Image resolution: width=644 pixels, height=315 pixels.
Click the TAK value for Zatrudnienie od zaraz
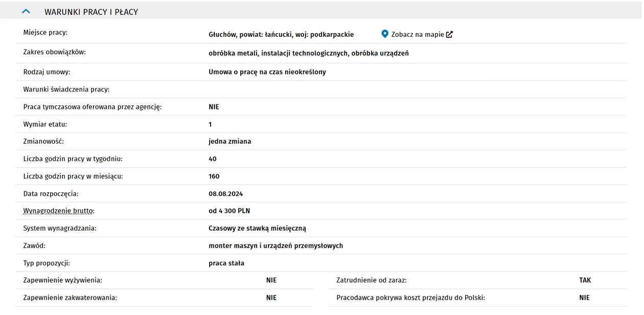[585, 280]
